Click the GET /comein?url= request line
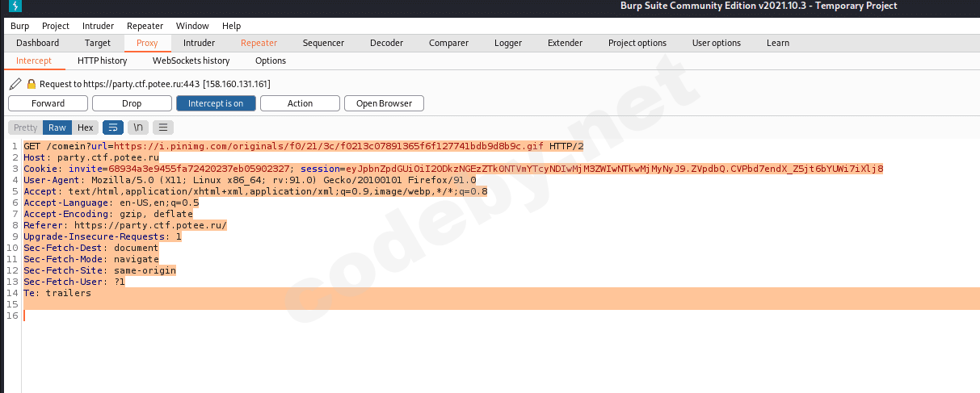The height and width of the screenshot is (393, 980). point(303,146)
